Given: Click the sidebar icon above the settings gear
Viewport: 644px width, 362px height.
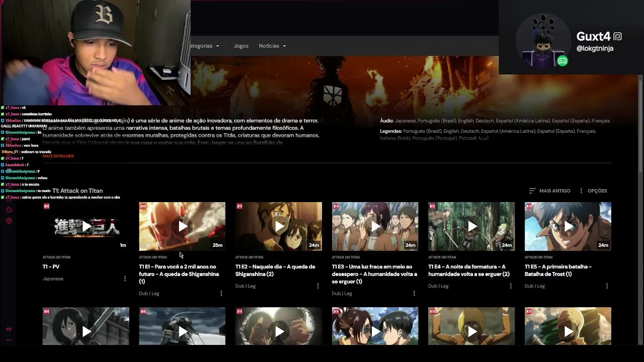Looking at the screenshot, I should 9,210.
